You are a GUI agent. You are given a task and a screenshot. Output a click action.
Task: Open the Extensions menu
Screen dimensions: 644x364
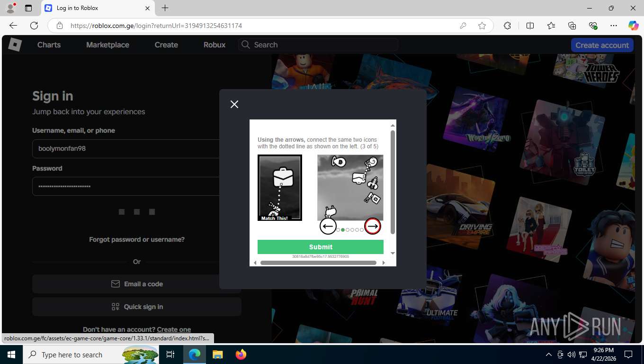[507, 26]
